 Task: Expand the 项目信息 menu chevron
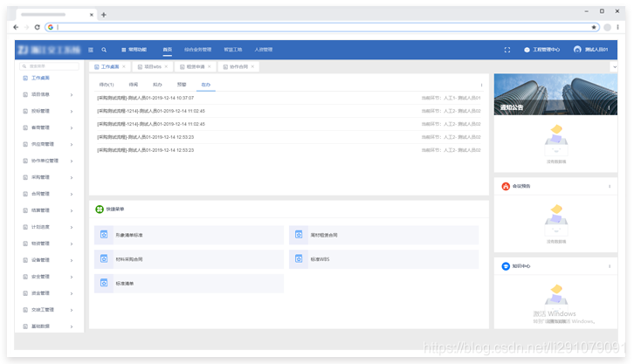point(72,95)
